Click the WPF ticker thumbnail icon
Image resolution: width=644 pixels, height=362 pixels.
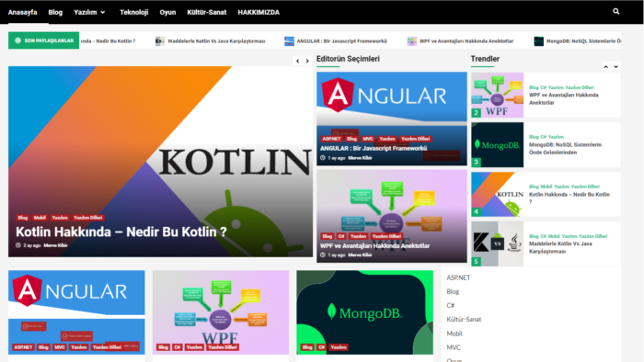411,41
